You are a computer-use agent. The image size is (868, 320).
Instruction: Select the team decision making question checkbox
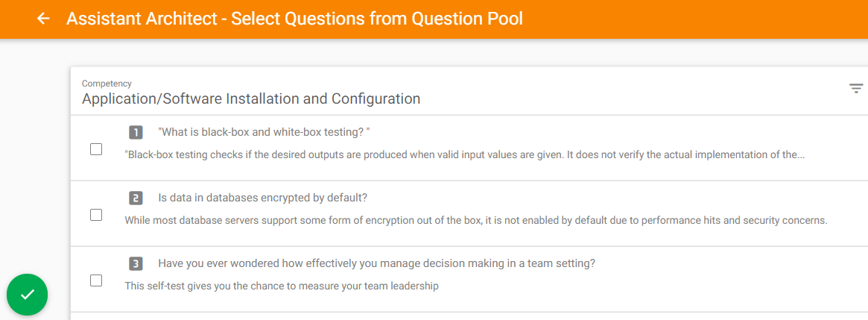96,280
